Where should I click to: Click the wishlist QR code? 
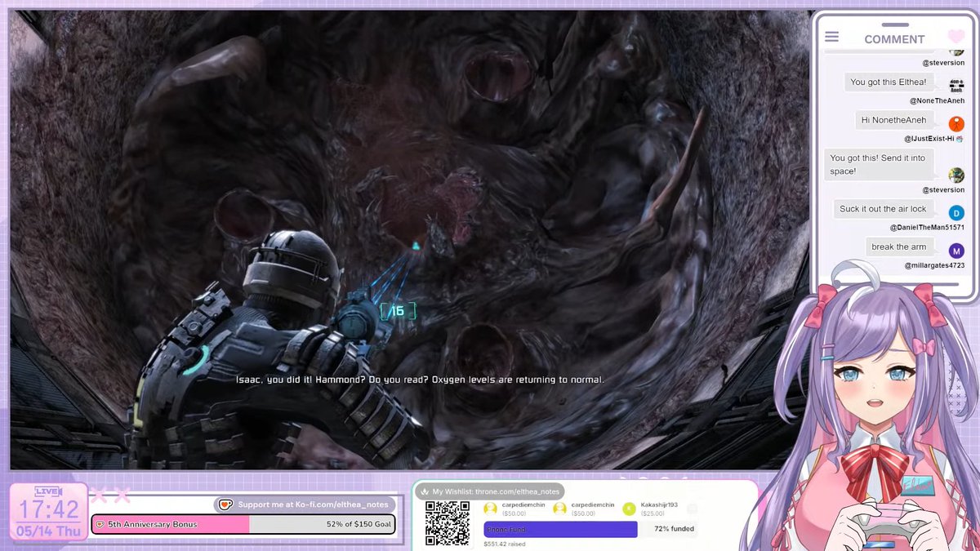point(448,523)
